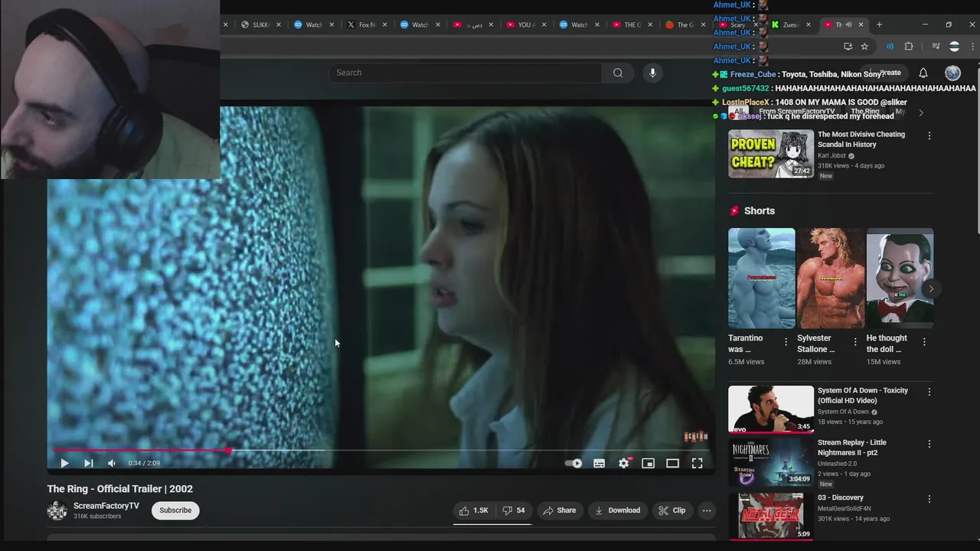
Task: Open Stream Replay - Little Nightmares II title
Action: 852,448
